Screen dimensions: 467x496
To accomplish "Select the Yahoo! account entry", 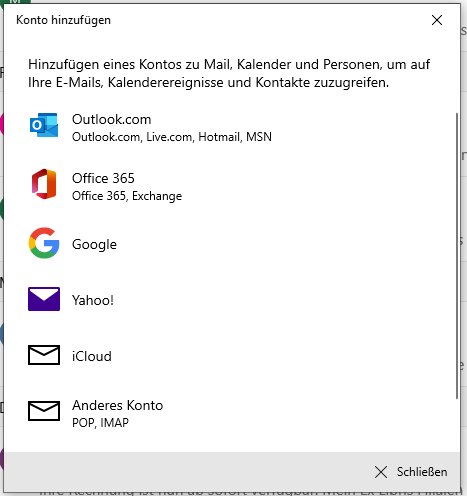I will coord(230,300).
